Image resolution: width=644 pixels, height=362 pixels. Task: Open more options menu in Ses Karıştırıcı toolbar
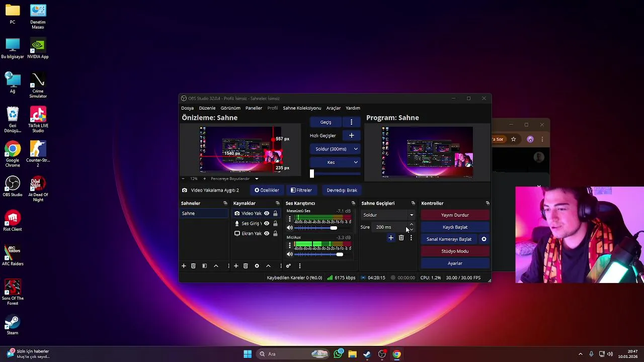[x=300, y=266]
